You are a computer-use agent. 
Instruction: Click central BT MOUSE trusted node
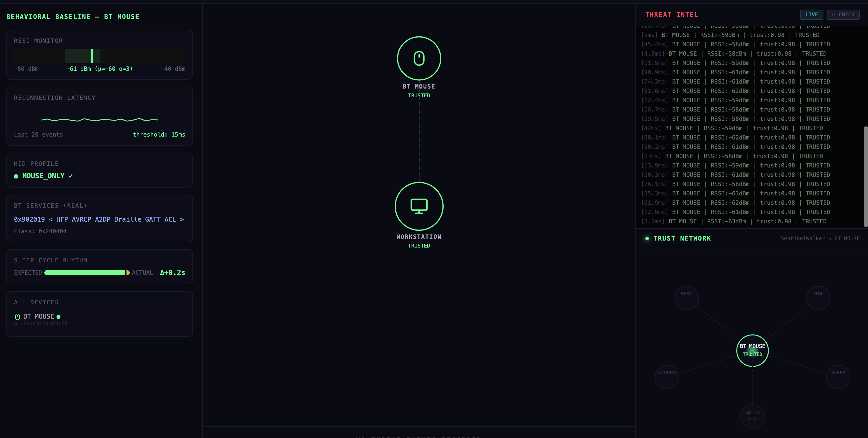point(752,350)
